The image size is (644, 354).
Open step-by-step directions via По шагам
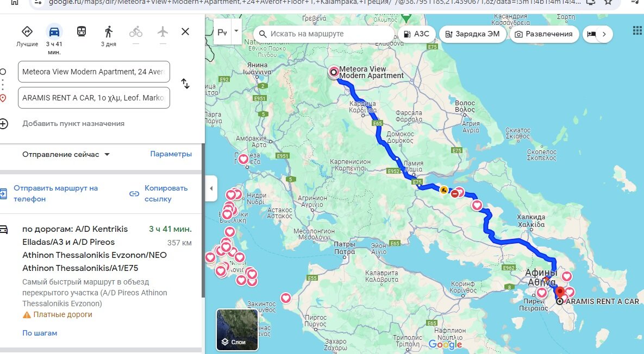coord(39,333)
